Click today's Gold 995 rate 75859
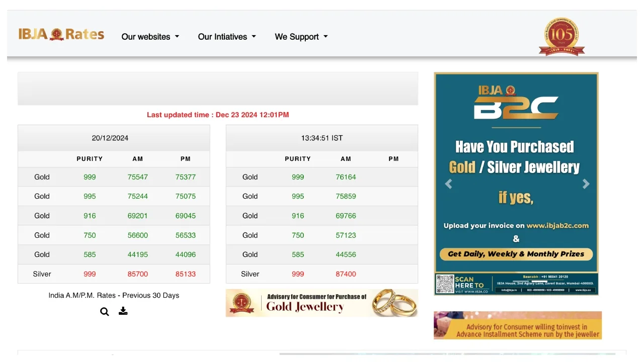The height and width of the screenshot is (362, 644). 346,196
